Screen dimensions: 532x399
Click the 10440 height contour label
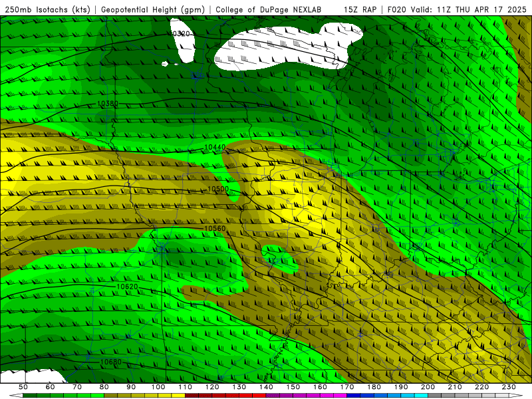pos(215,147)
